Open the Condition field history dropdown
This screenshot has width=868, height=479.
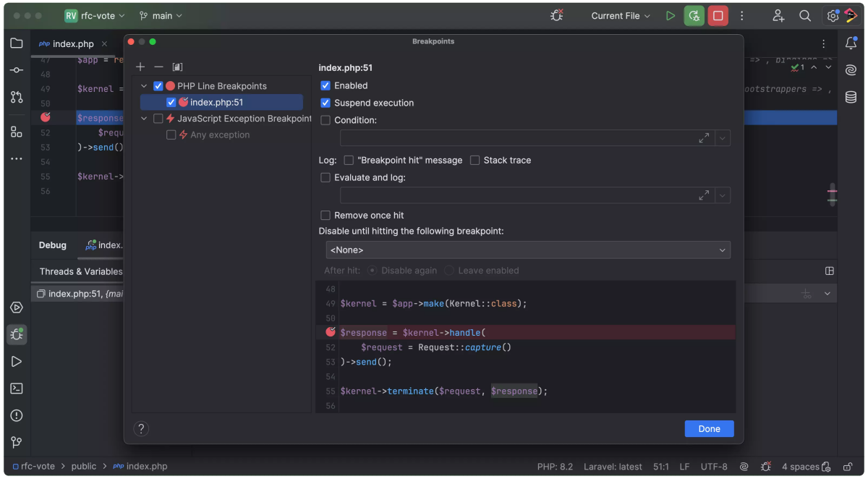point(723,138)
